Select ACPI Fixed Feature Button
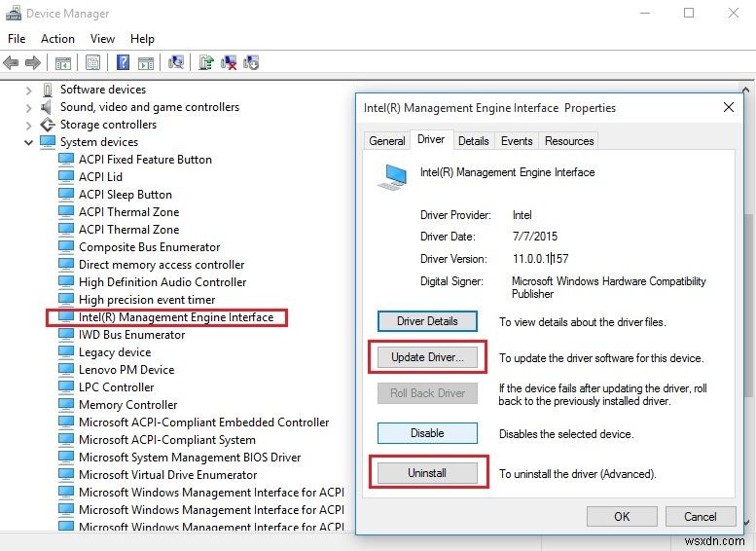756x551 pixels. click(x=145, y=160)
